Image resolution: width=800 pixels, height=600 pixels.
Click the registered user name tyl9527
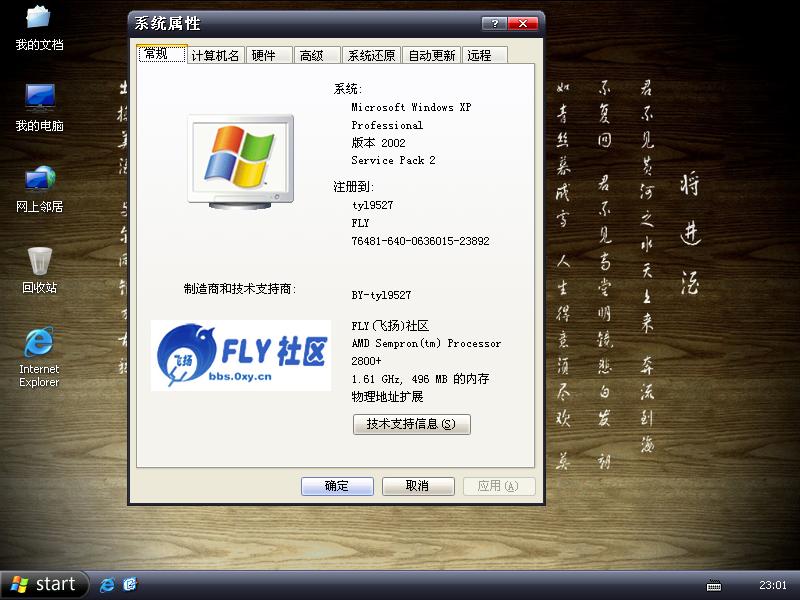tap(372, 205)
